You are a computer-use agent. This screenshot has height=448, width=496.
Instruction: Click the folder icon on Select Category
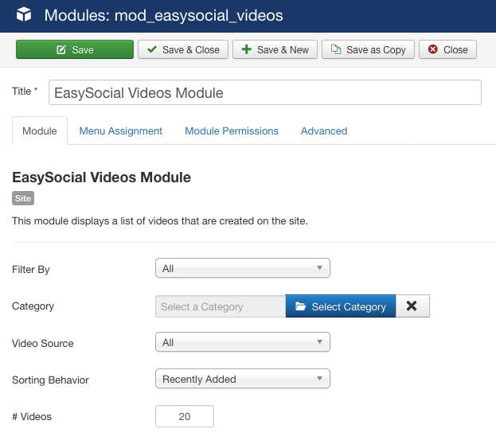(300, 306)
